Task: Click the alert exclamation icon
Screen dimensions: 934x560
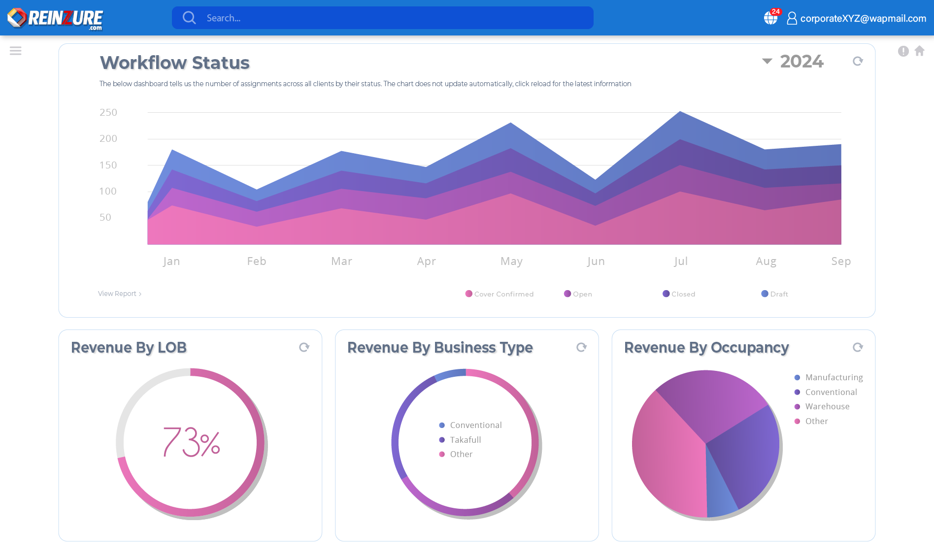Action: tap(903, 51)
